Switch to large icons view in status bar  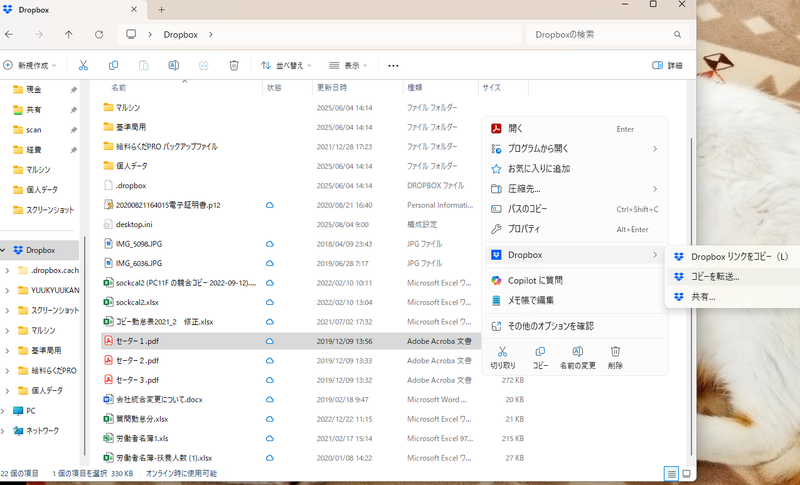point(686,473)
